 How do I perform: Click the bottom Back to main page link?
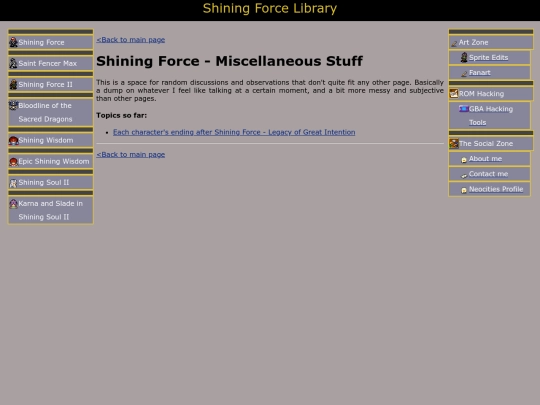pos(131,154)
